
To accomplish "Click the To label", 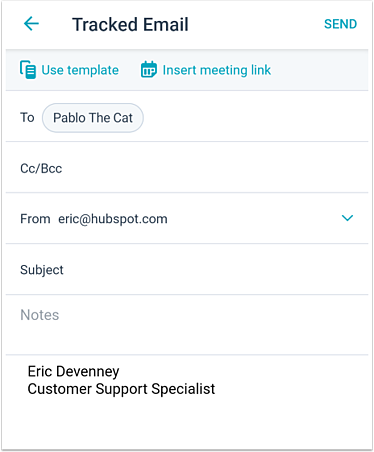I will (27, 117).
